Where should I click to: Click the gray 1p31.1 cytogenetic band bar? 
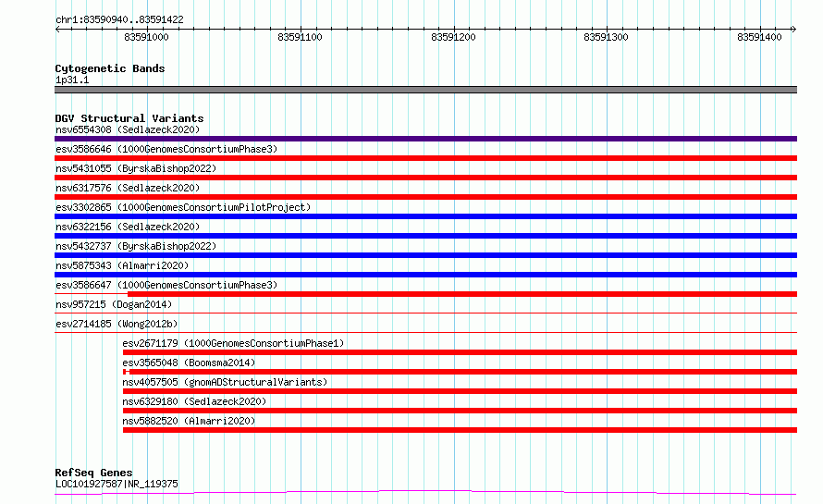pos(425,90)
